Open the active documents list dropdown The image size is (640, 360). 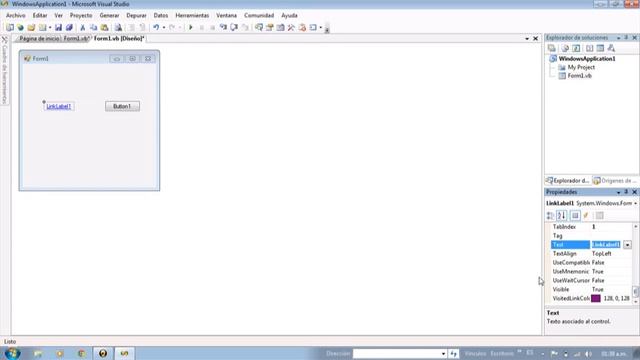(x=527, y=38)
